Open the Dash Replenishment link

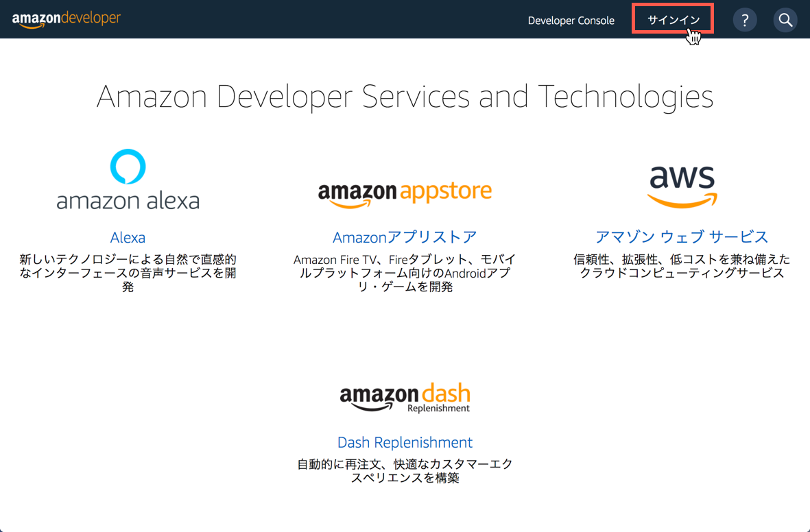[405, 442]
